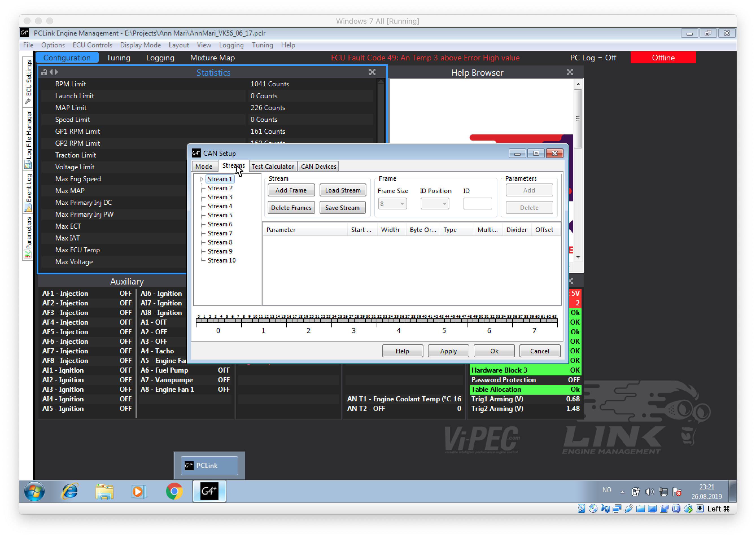Click the Save Stream button
The height and width of the screenshot is (538, 756).
click(x=342, y=208)
